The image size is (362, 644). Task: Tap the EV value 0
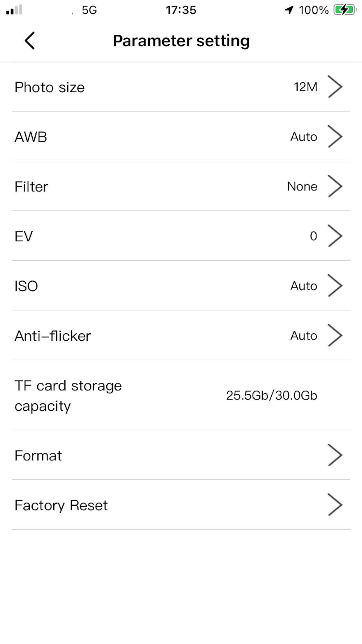coord(313,236)
